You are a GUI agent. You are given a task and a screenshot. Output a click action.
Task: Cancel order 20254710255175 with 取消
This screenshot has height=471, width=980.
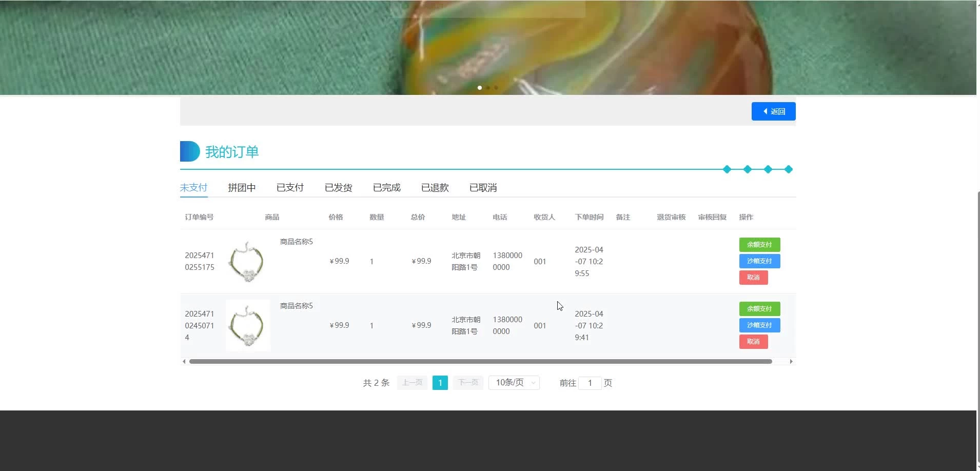point(753,278)
